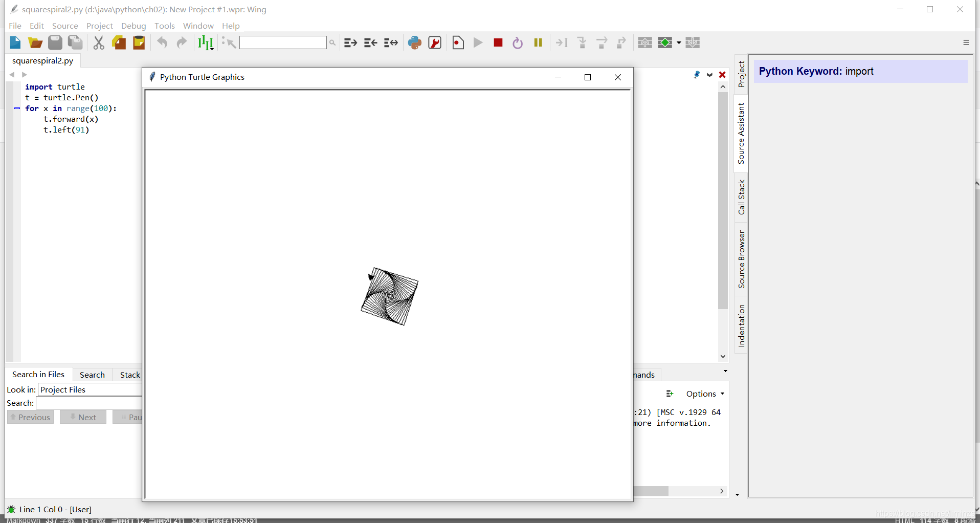Click the selection pointer icon beside the search box
This screenshot has height=523, width=980.
coord(229,42)
